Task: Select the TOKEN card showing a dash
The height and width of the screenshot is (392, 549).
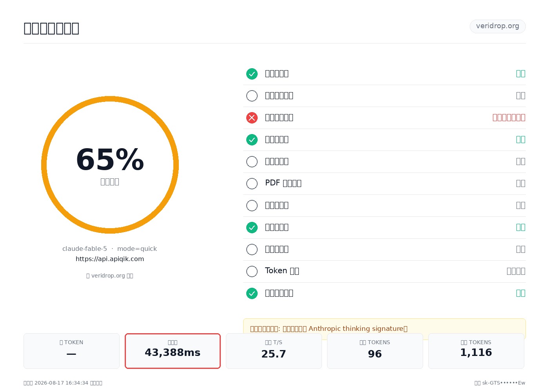Action: click(x=71, y=351)
